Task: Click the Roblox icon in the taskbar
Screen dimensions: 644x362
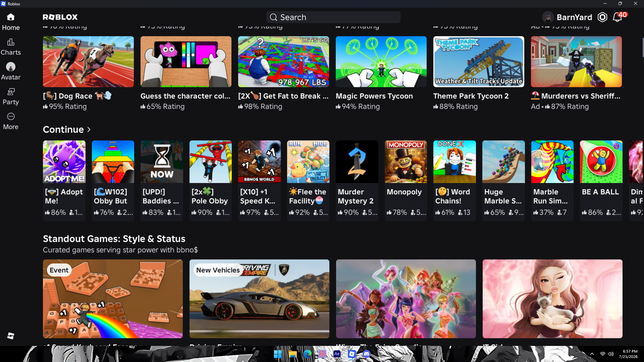Action: pyautogui.click(x=352, y=354)
